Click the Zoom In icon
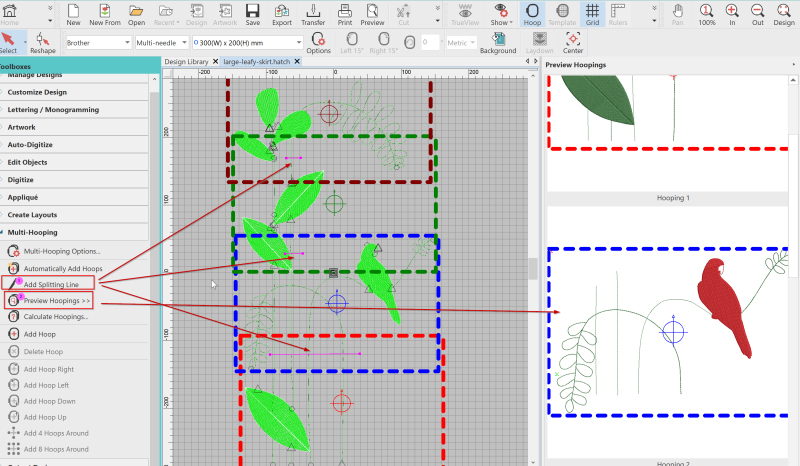 tap(732, 14)
